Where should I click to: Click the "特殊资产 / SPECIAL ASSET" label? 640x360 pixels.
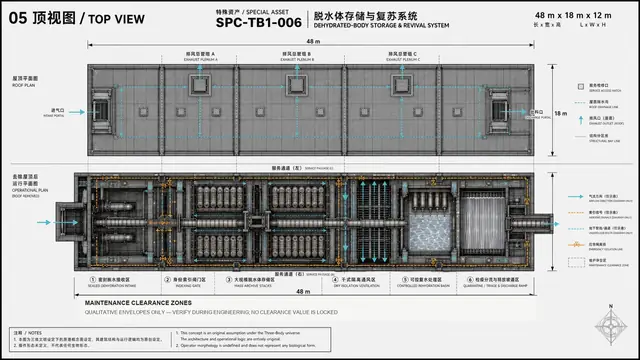(252, 12)
